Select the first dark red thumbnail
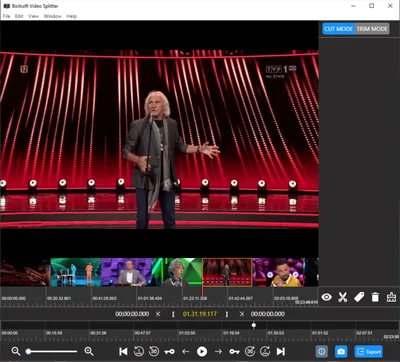 click(25, 272)
